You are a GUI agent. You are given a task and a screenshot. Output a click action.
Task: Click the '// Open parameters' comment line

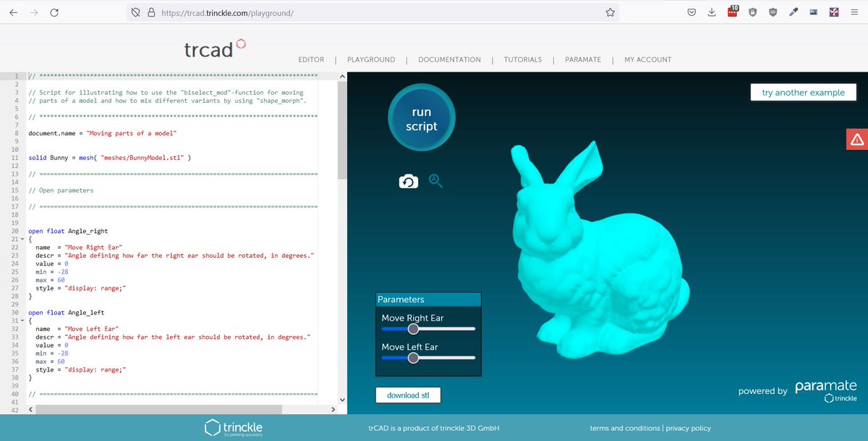coord(61,190)
